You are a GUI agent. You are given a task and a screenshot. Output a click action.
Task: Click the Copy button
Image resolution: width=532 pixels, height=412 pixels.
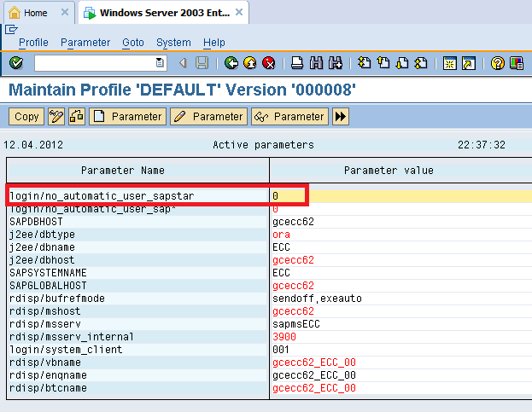click(x=26, y=117)
